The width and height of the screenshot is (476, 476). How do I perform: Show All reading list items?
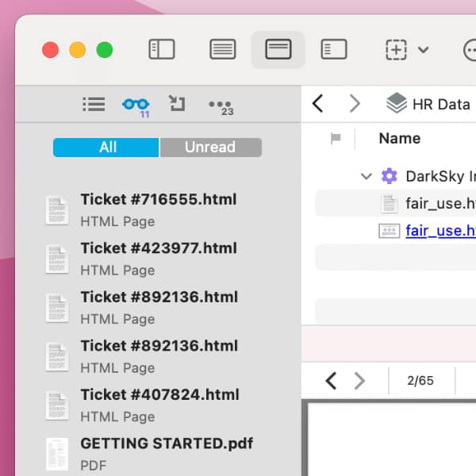[106, 148]
